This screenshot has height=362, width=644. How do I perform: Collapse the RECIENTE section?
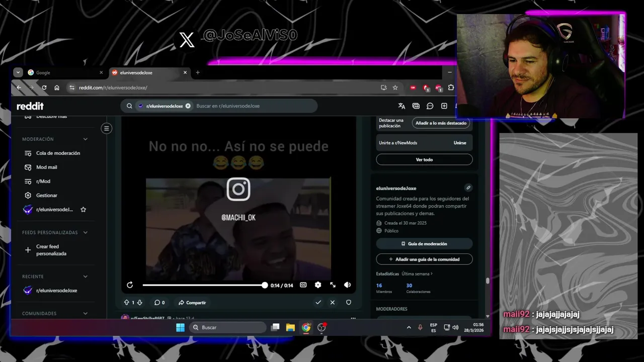85,276
